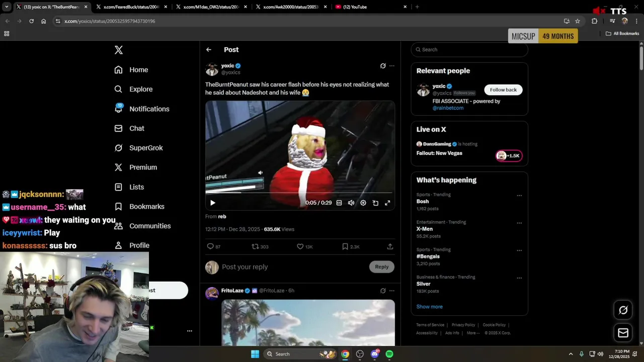Screen dimensions: 644x362
Task: Open the tab search dropdown arrow
Action: pyautogui.click(x=7, y=7)
